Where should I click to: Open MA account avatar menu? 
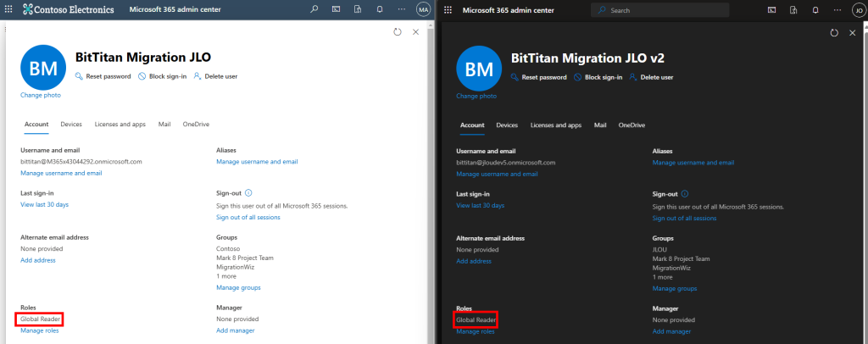[424, 9]
